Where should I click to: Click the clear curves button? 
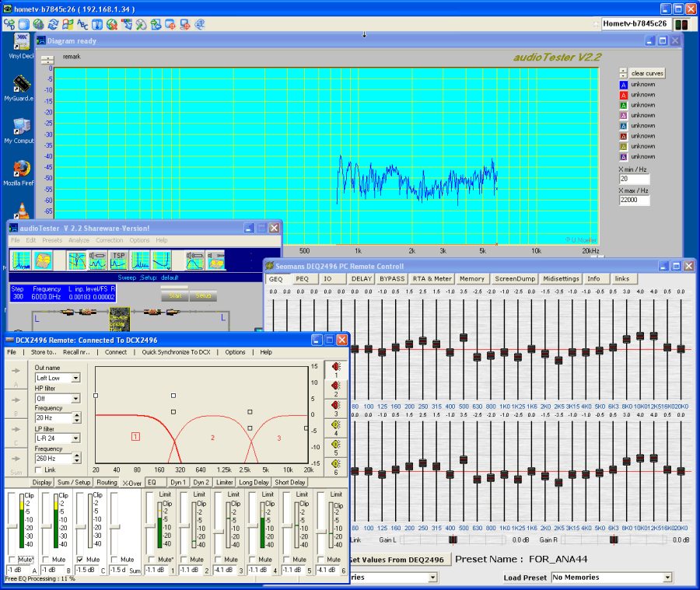point(647,73)
